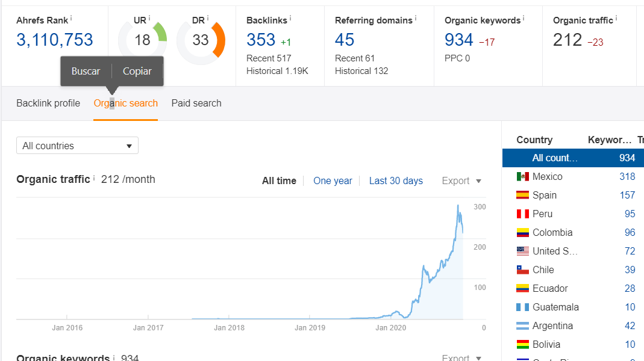This screenshot has height=361, width=644.
Task: Click the Backlinks info icon
Action: coord(290,18)
